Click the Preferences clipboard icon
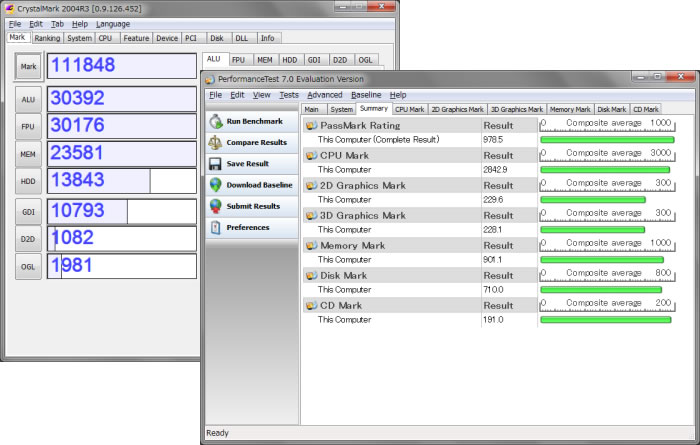The height and width of the screenshot is (445, 700). 216,227
